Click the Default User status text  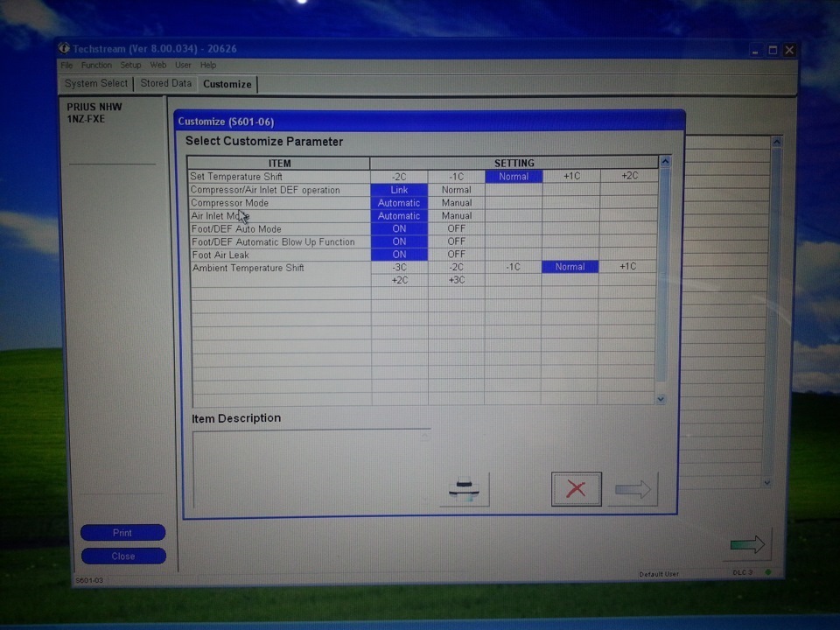click(658, 574)
